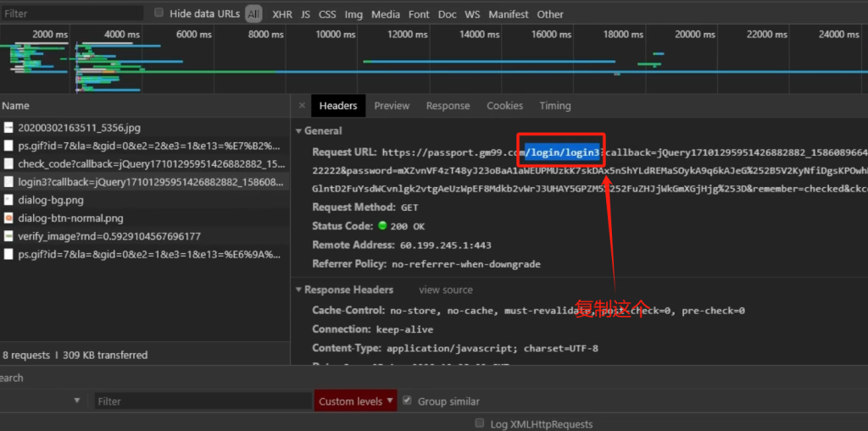Select dialog-bg.png request
Viewport: 868px width, 431px height.
click(x=145, y=201)
